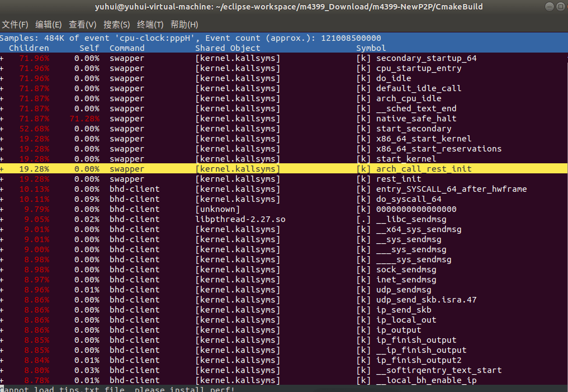
Task: Click the 0000000000000000 symbol entry
Action: [x=416, y=209]
